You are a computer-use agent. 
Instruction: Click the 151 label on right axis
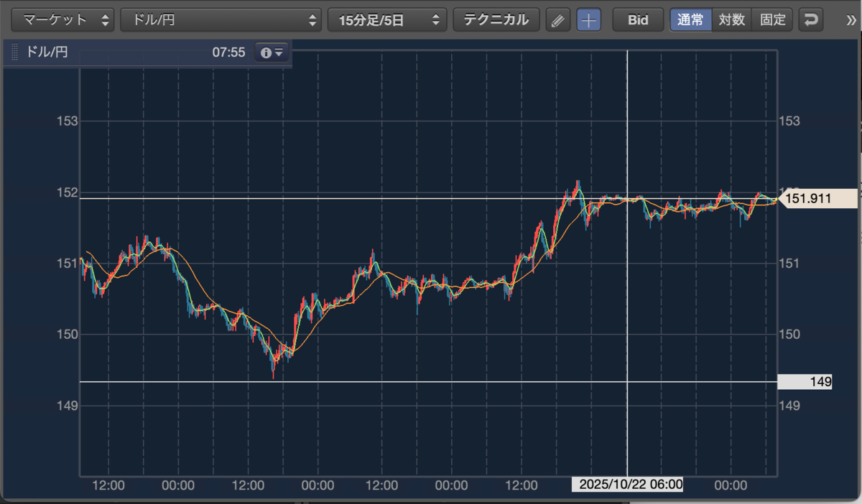click(789, 263)
